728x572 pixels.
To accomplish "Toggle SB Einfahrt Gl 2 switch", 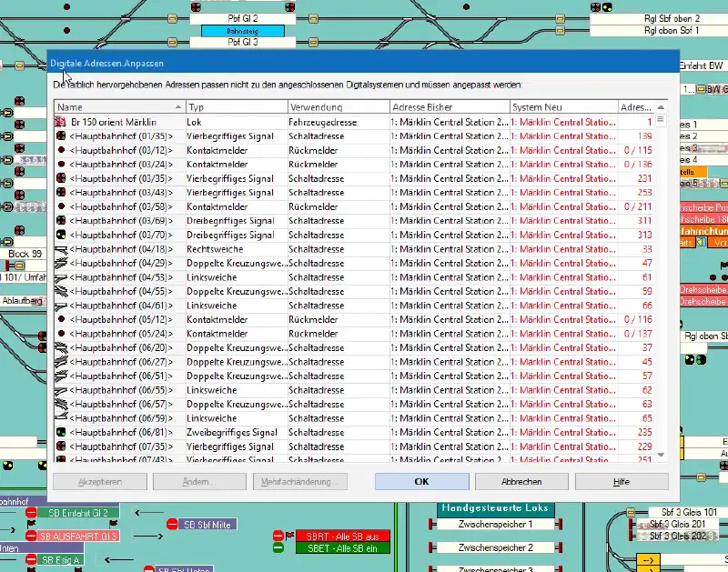I will tap(78, 513).
